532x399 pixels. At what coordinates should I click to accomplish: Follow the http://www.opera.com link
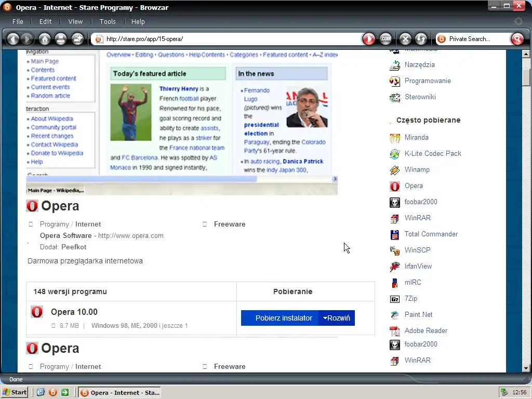tap(130, 235)
